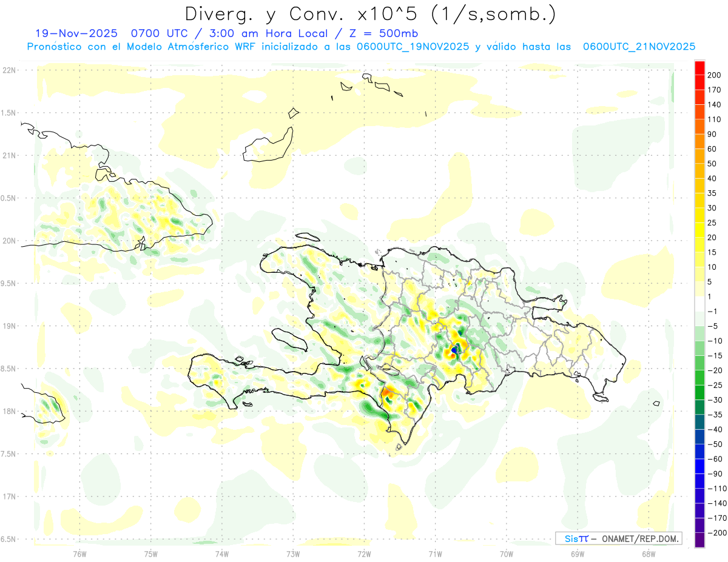This screenshot has width=728, height=562.
Task: Click the color bar label '35'
Action: coord(712,193)
